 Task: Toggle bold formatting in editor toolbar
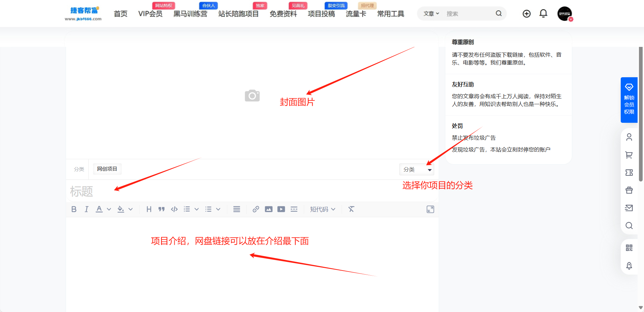tap(74, 209)
